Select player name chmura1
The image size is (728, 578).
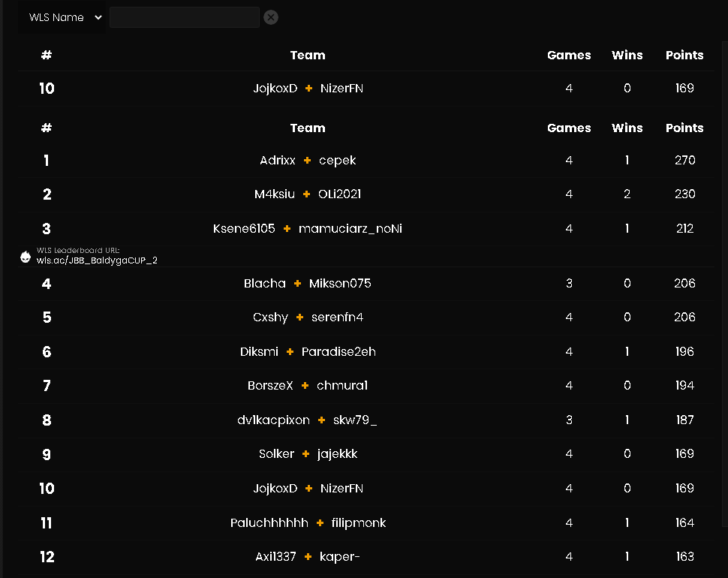pos(342,385)
